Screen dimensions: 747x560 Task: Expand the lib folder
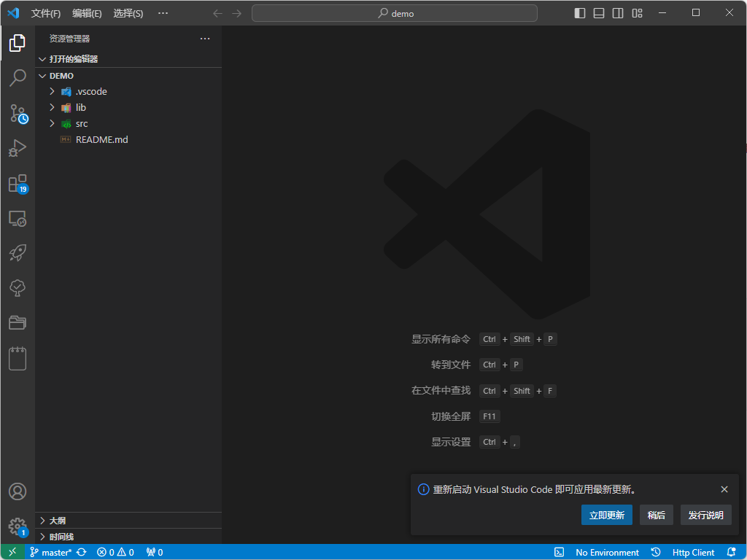(128, 108)
